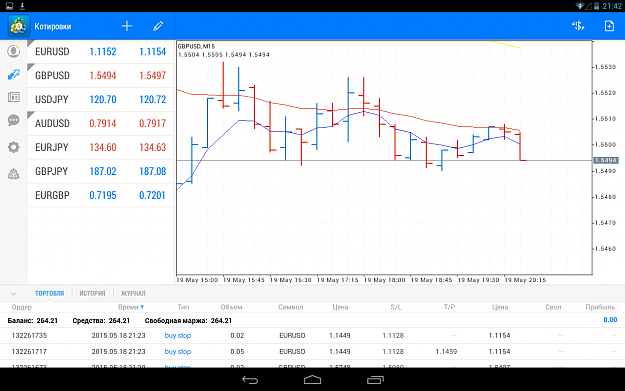Select the AUDUSD quote row
625x391 pixels.
pos(101,123)
